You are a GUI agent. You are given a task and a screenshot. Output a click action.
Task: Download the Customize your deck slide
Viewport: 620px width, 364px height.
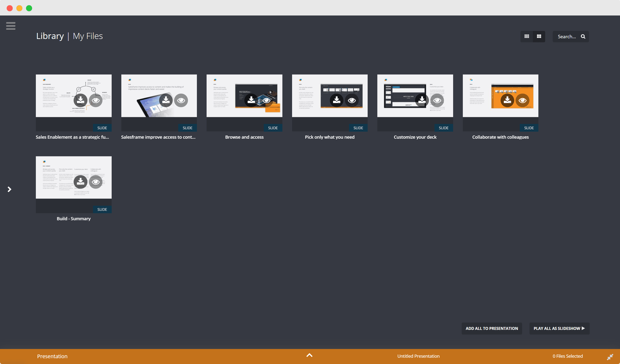coord(422,100)
